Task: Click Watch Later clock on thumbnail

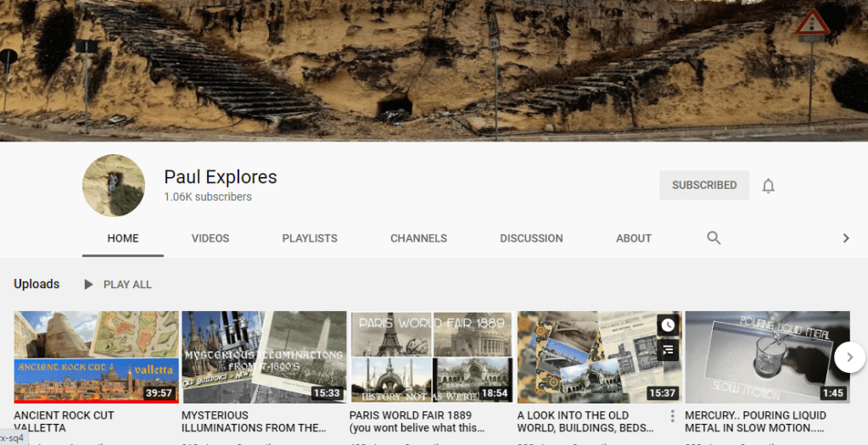Action: point(668,325)
